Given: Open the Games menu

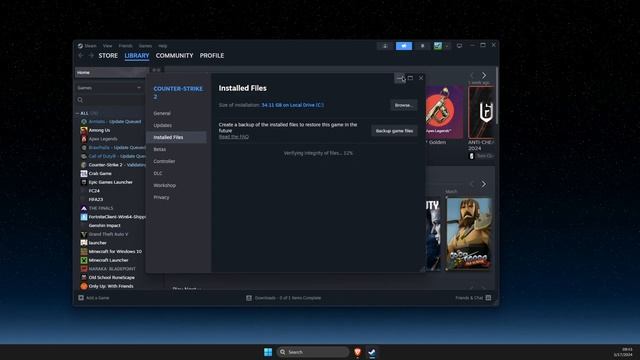Looking at the screenshot, I should 145,46.
